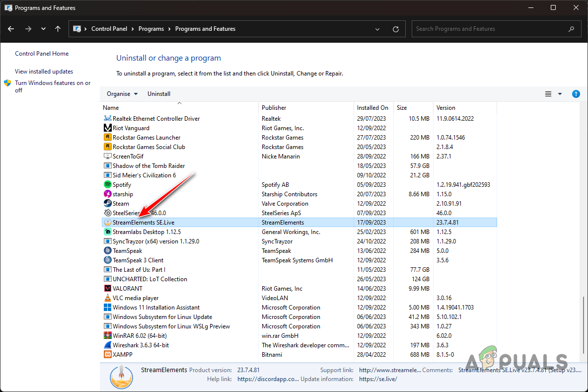Open recent locations dropdown arrow
Image resolution: width=588 pixels, height=392 pixels.
(44, 29)
